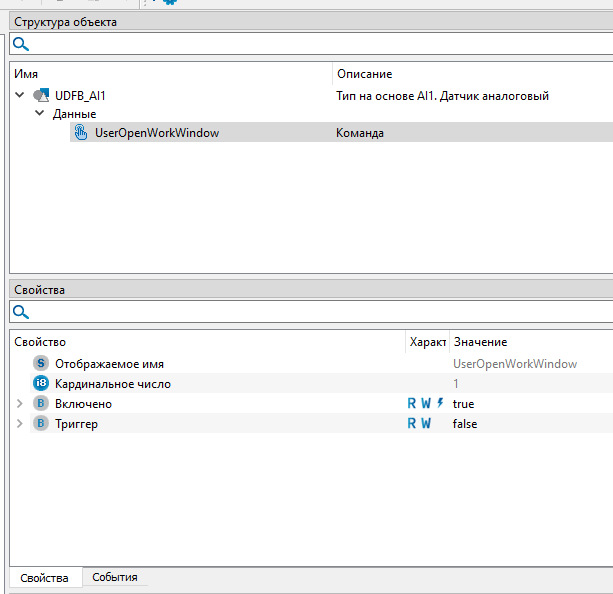Click the UDFB_AI1 object type icon
The image size is (613, 594).
[x=41, y=96]
